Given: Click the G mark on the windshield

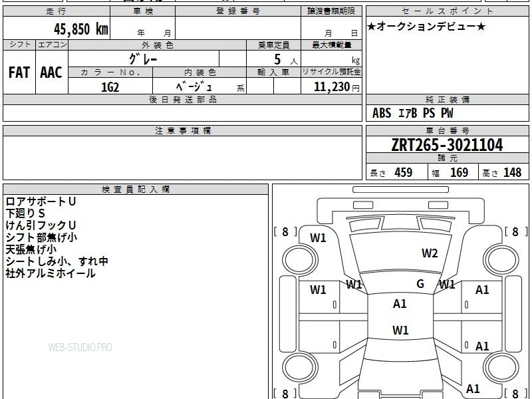Looking at the screenshot, I should point(420,284).
